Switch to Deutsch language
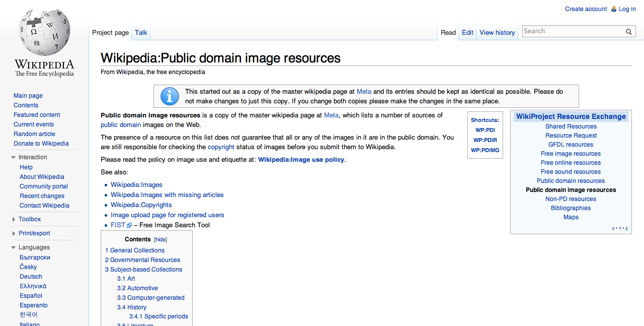This screenshot has height=326, width=644. [x=31, y=277]
